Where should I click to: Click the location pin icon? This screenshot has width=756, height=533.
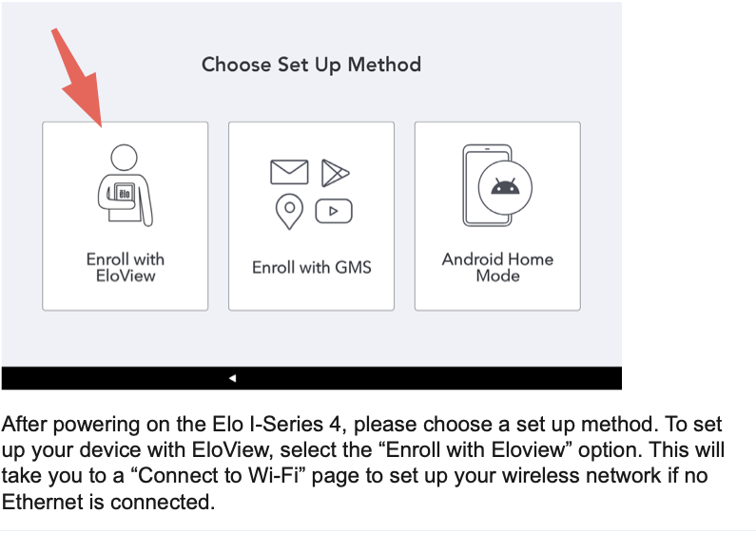(289, 212)
